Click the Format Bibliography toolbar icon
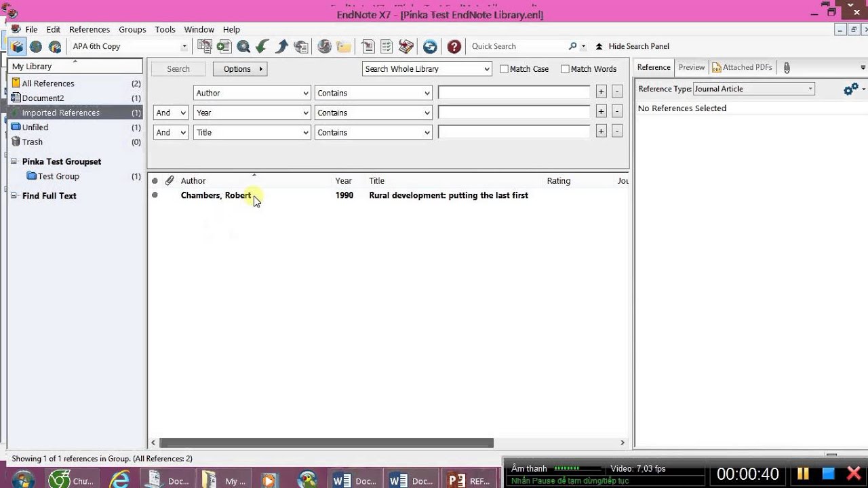This screenshot has width=868, height=488. [x=387, y=46]
